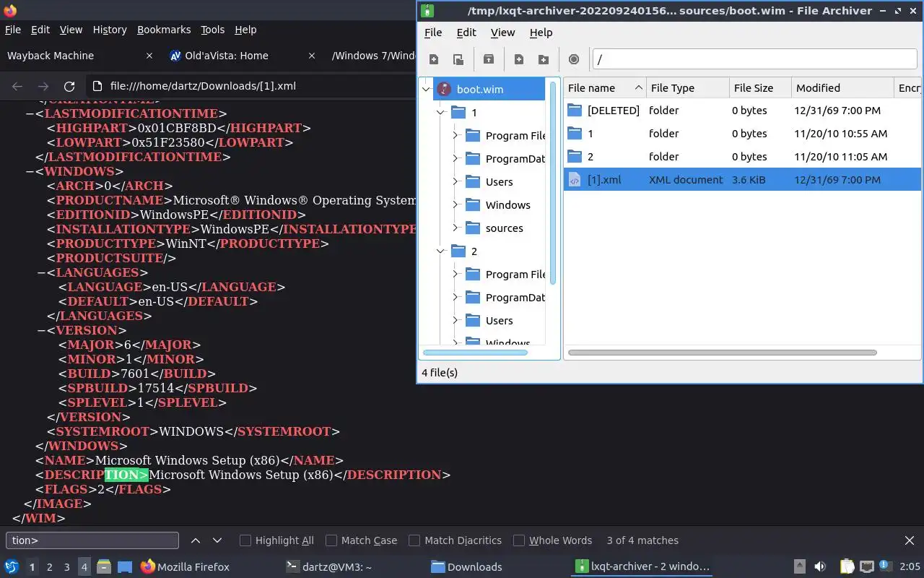Click the find bar search text field

(x=92, y=540)
